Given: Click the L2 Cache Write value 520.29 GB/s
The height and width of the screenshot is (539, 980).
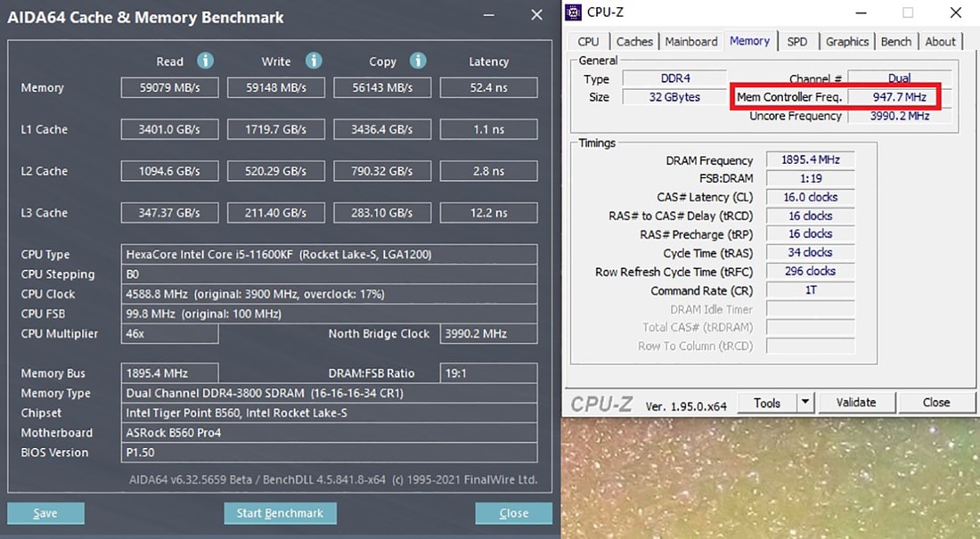Looking at the screenshot, I should tap(275, 171).
